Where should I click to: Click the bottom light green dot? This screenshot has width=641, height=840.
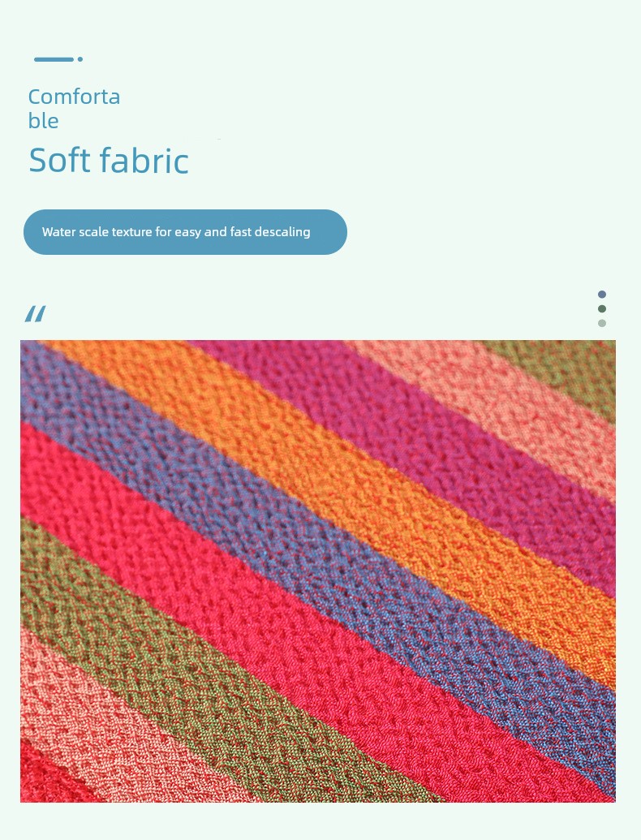pyautogui.click(x=602, y=323)
